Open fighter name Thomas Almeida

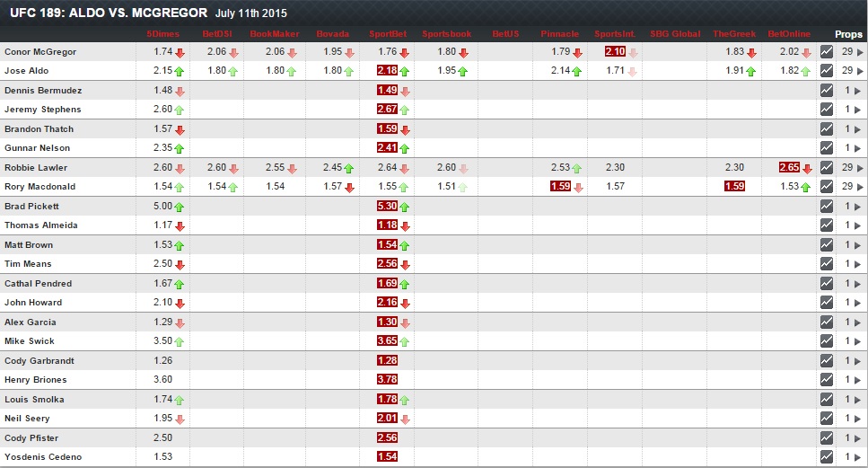pos(41,225)
